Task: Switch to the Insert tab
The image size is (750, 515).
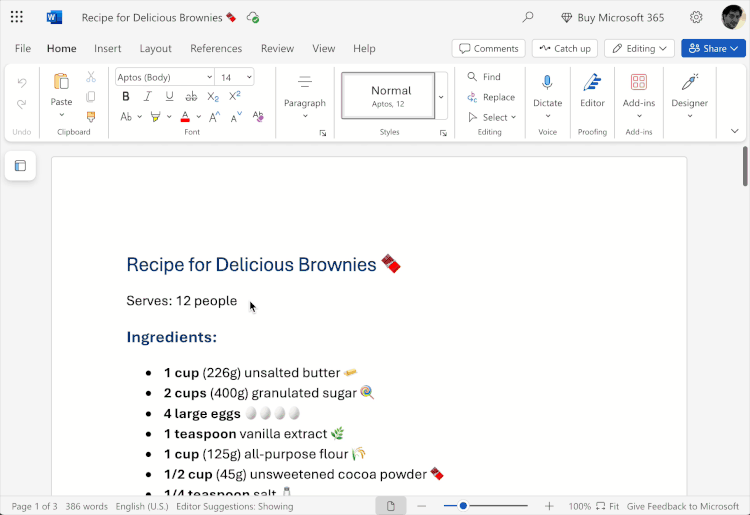Action: (x=108, y=48)
